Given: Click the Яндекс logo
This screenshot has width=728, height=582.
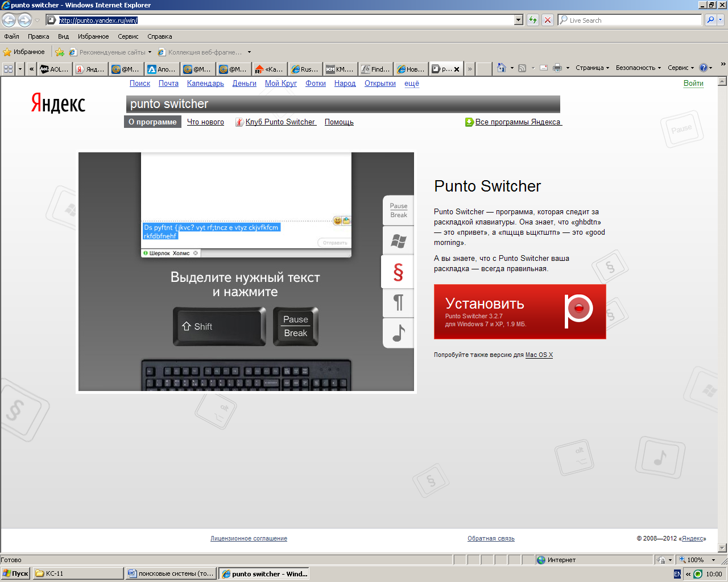Looking at the screenshot, I should (58, 103).
